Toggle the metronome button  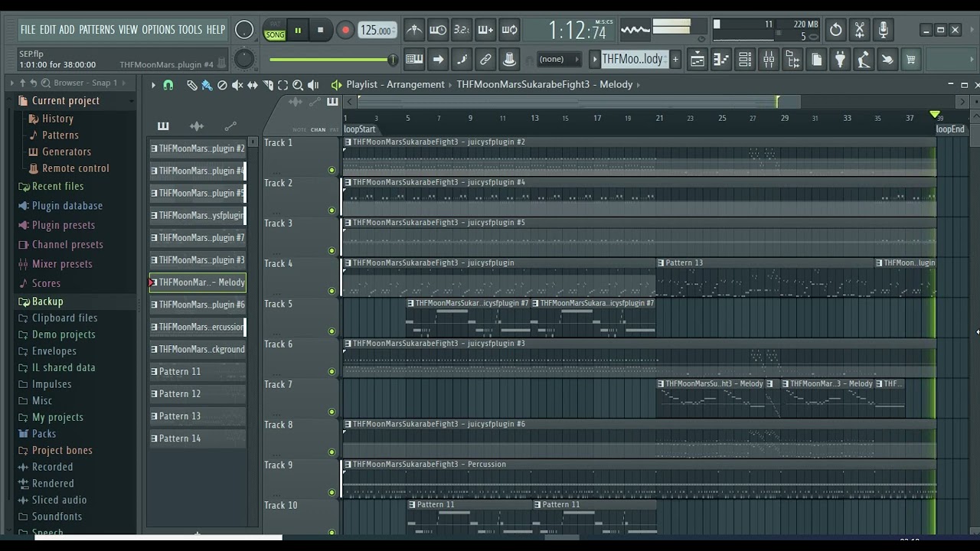414,30
